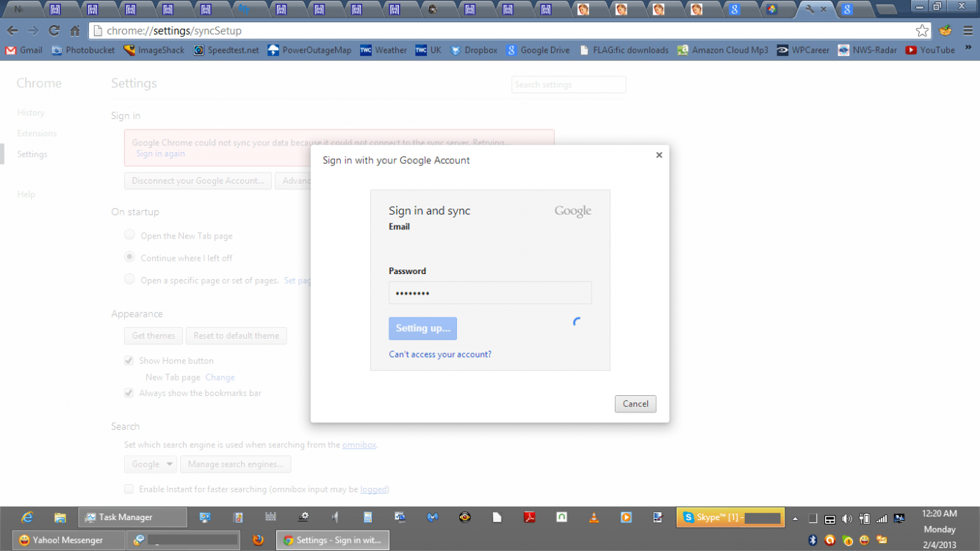Open the Amazon Cloud Mp3 bookmark
980x551 pixels.
point(723,50)
